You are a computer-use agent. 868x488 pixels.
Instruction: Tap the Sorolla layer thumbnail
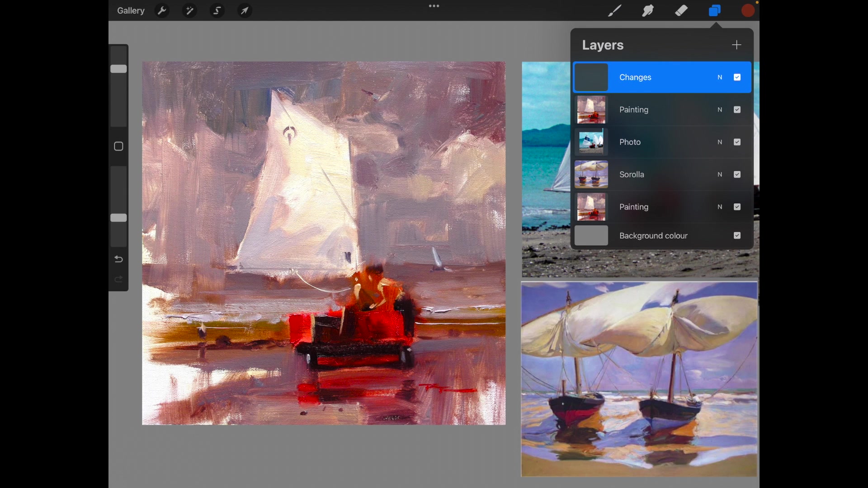click(591, 174)
